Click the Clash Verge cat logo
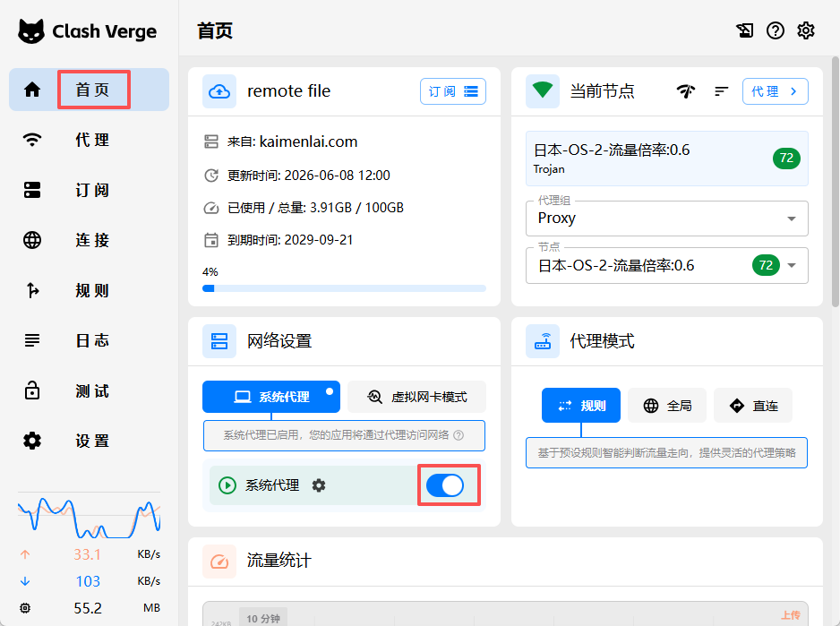This screenshot has width=840, height=626. click(x=31, y=31)
